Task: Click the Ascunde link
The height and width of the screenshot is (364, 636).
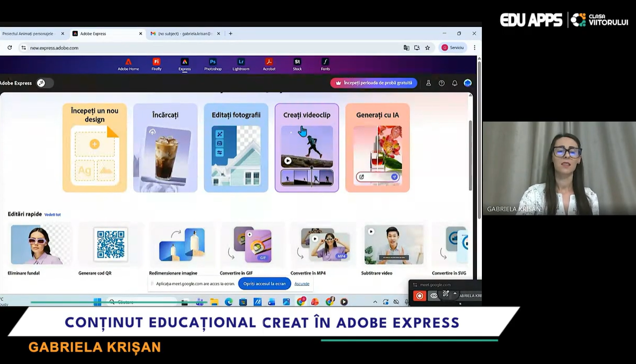Action: tap(302, 283)
